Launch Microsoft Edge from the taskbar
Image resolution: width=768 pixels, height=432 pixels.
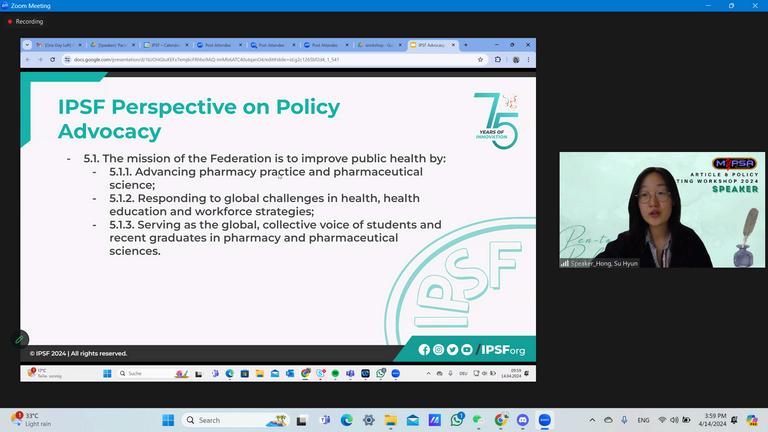346,420
